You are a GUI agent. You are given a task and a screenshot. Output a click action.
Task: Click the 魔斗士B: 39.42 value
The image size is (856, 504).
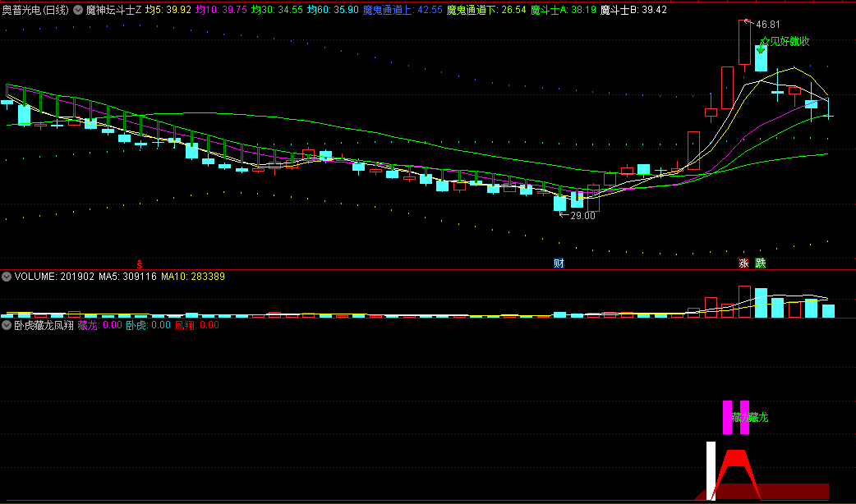pos(633,10)
